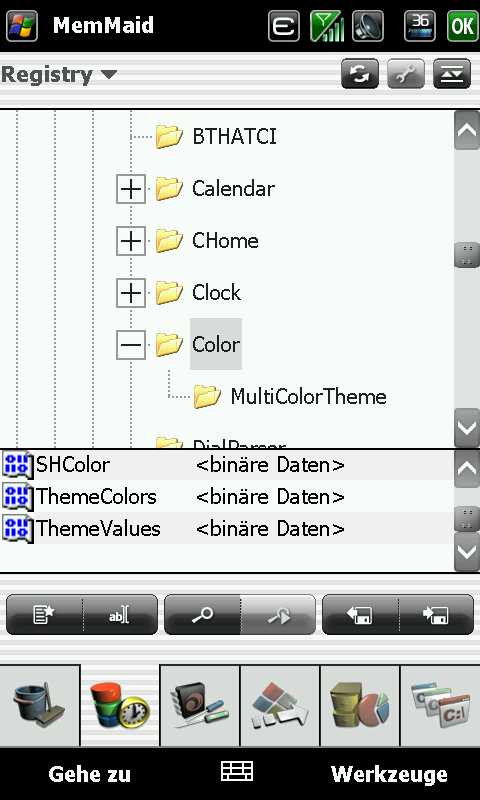Viewport: 480px width, 800px height.
Task: Open the Werkzeuge menu
Action: (x=389, y=774)
